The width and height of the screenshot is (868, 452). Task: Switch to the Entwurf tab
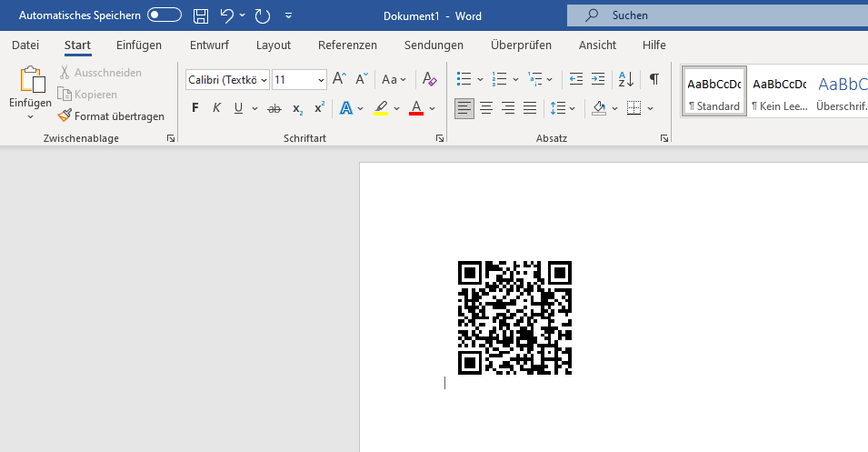click(x=209, y=45)
